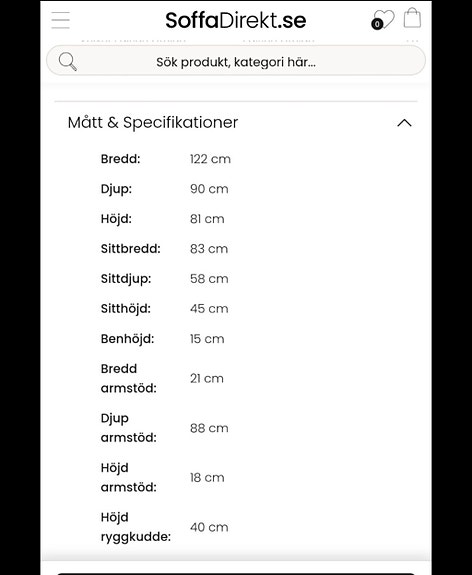Click the Höjd 81 cm value
The width and height of the screenshot is (472, 575).
[x=207, y=219]
